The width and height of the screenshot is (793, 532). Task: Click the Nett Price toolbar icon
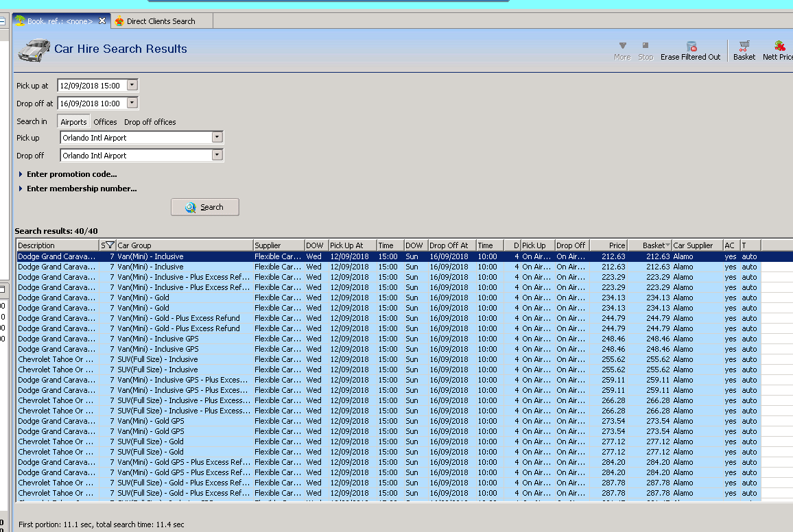pos(780,47)
